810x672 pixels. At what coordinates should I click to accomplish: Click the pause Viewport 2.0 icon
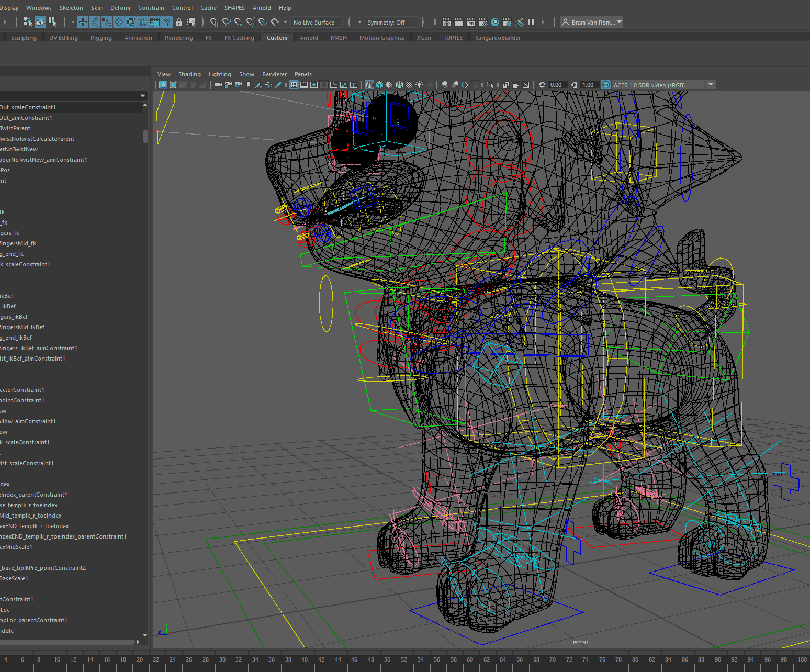531,22
